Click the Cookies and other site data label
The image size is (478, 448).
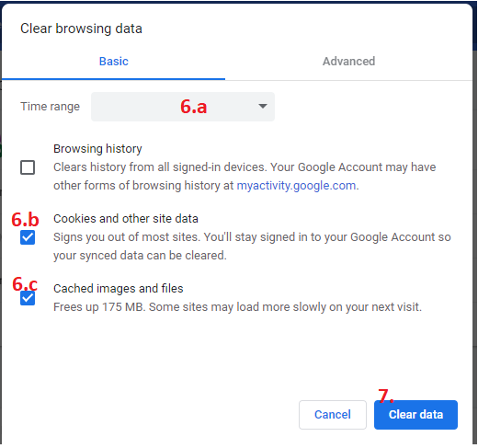(x=126, y=219)
